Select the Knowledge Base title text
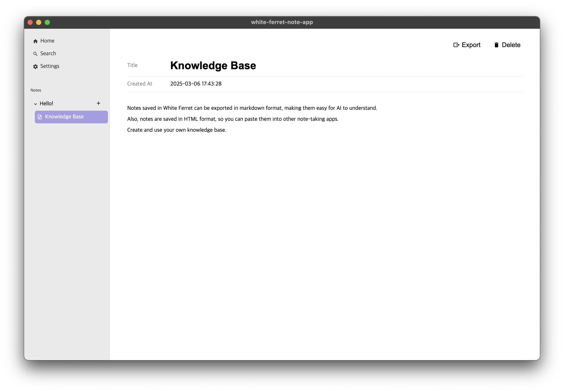This screenshot has width=564, height=392. [213, 65]
